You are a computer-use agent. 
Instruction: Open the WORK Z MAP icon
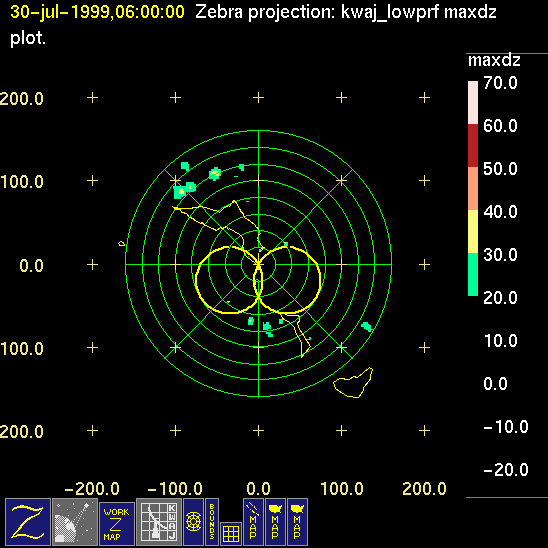(x=117, y=524)
